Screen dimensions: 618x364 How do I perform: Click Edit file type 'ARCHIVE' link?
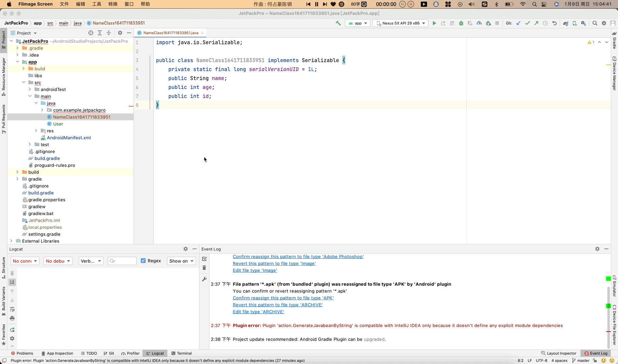[258, 312]
